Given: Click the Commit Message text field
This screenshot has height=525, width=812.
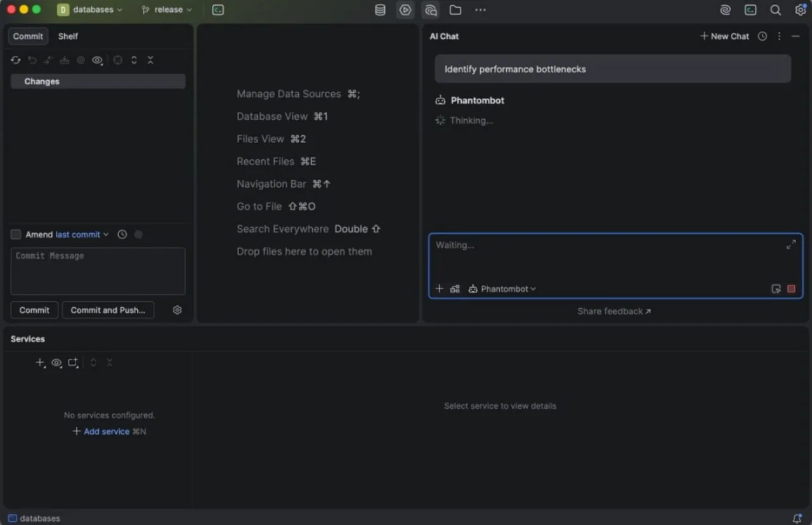Looking at the screenshot, I should click(x=98, y=271).
